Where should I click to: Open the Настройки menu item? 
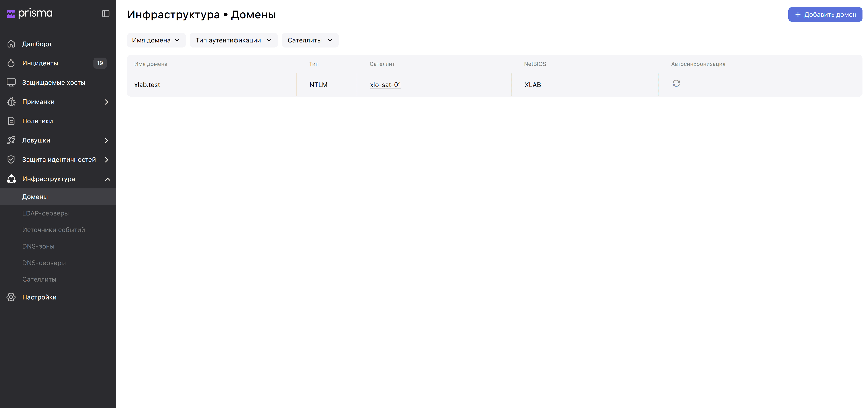click(x=58, y=297)
